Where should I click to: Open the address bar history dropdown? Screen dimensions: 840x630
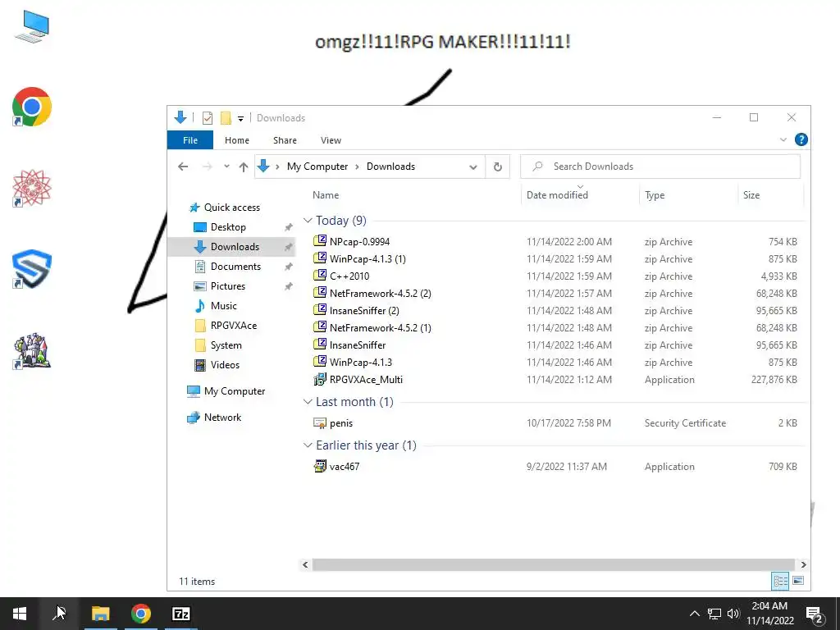tap(473, 167)
